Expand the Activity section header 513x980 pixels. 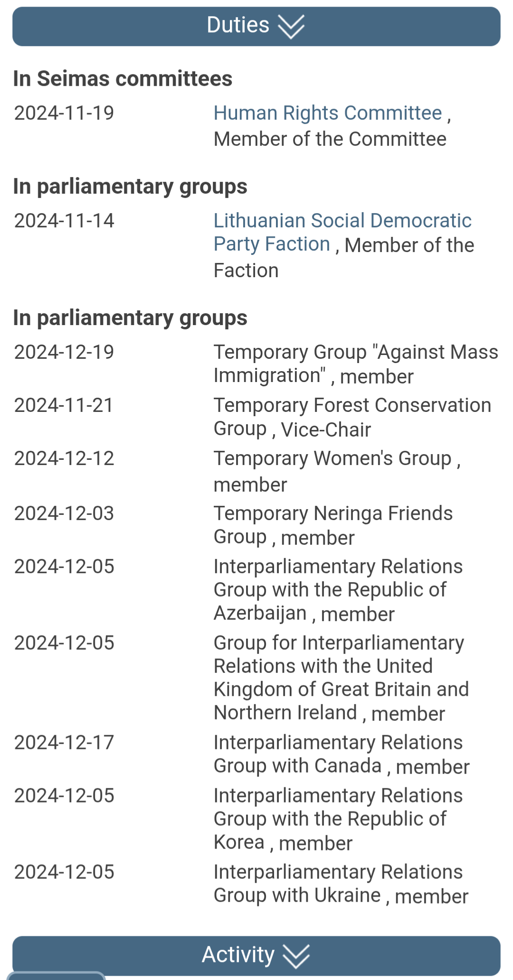click(256, 955)
